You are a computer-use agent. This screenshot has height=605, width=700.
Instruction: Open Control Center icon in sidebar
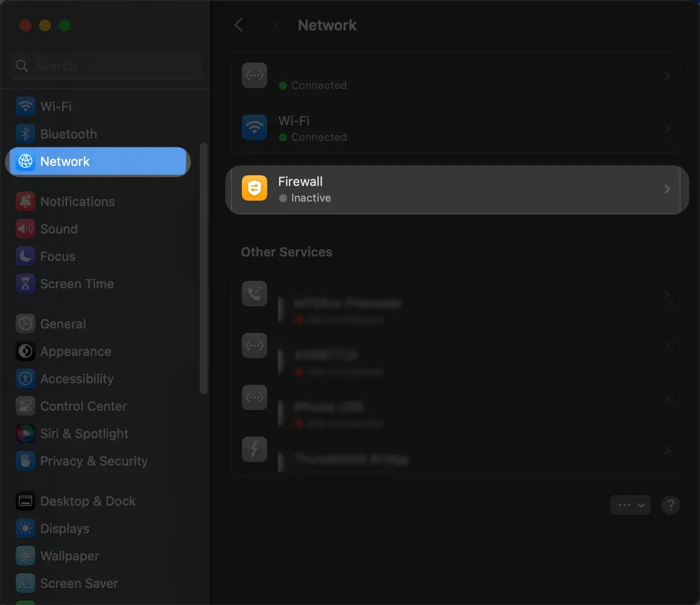click(25, 406)
